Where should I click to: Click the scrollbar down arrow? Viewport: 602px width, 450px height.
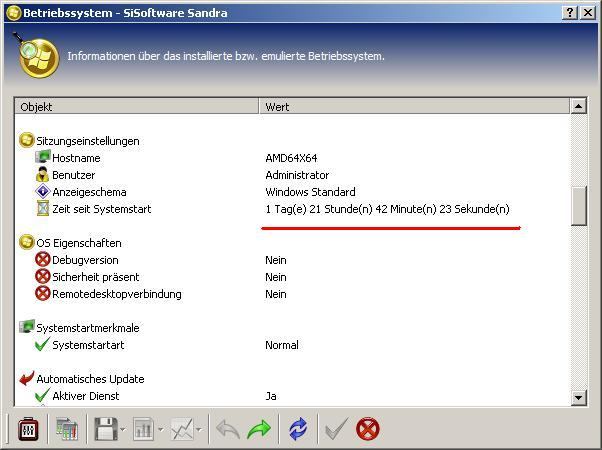tap(579, 397)
